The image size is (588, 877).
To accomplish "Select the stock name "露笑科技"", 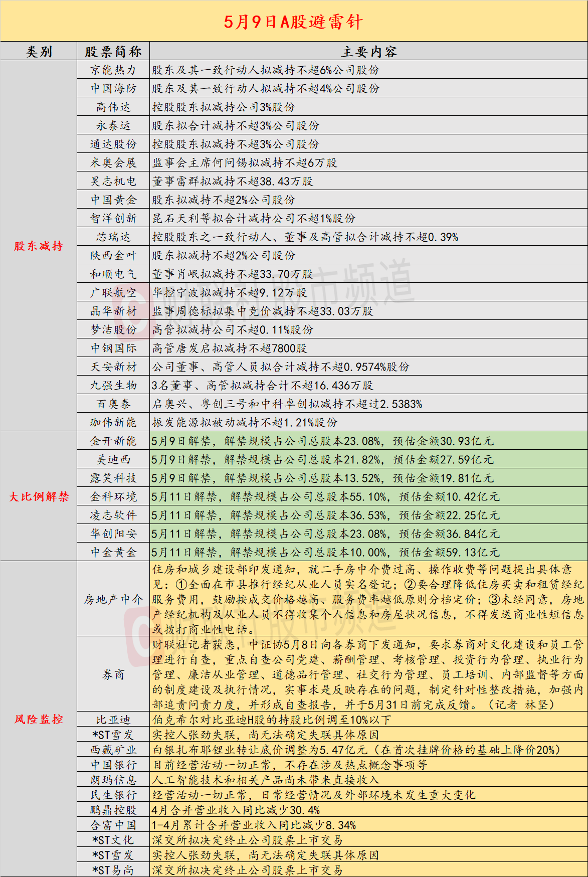I will point(113,478).
